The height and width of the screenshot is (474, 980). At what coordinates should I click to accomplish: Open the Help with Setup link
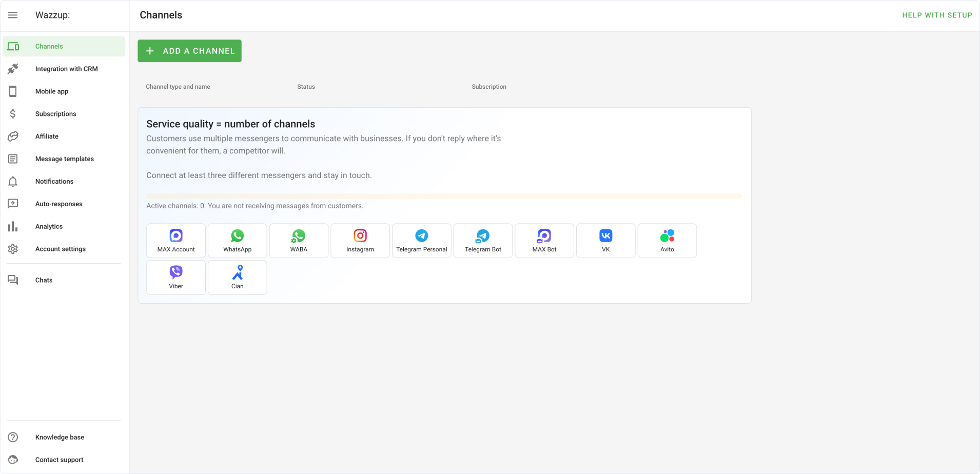pos(937,15)
